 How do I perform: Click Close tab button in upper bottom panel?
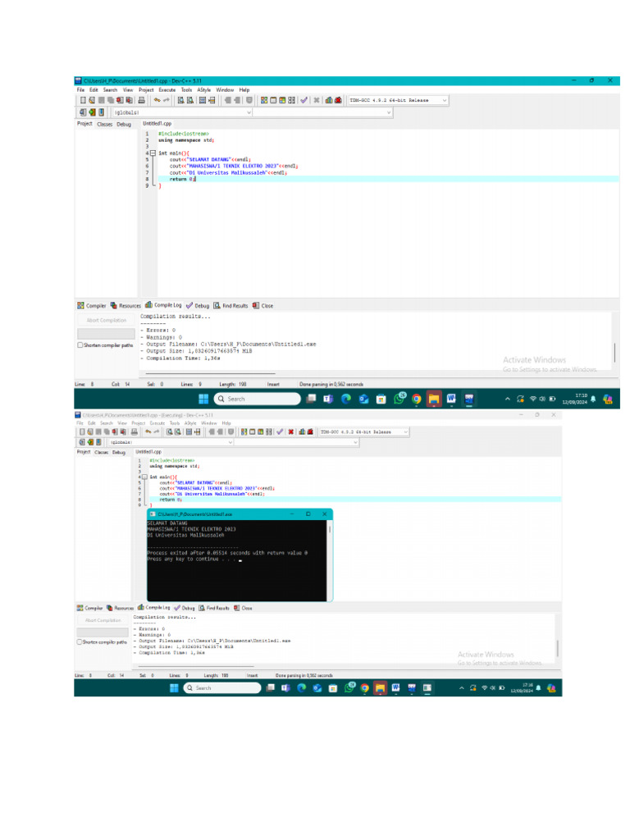click(x=263, y=305)
